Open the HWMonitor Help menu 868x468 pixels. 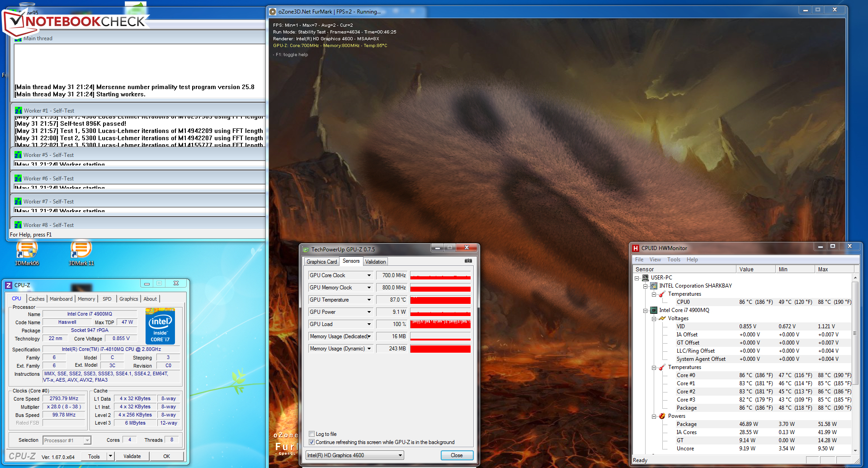[x=692, y=260]
